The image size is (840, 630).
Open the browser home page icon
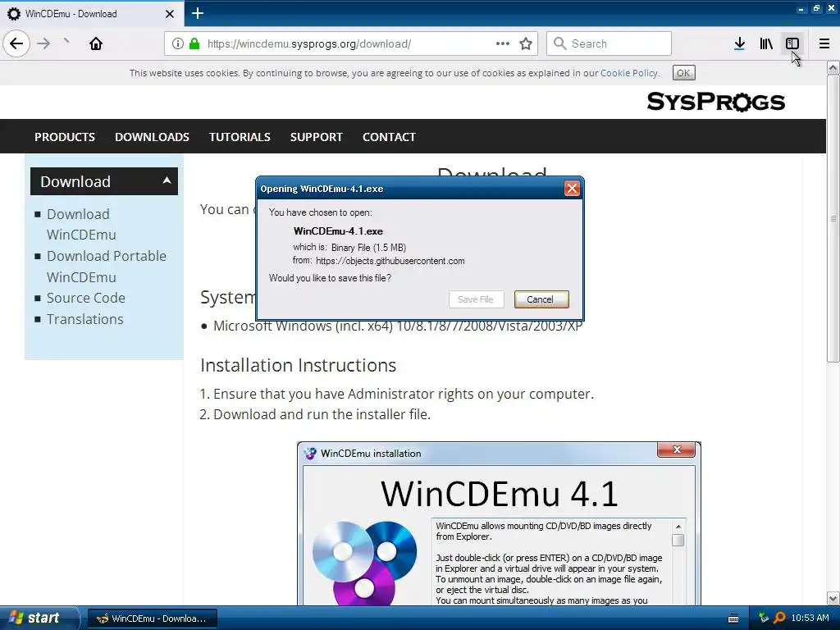[x=96, y=43]
